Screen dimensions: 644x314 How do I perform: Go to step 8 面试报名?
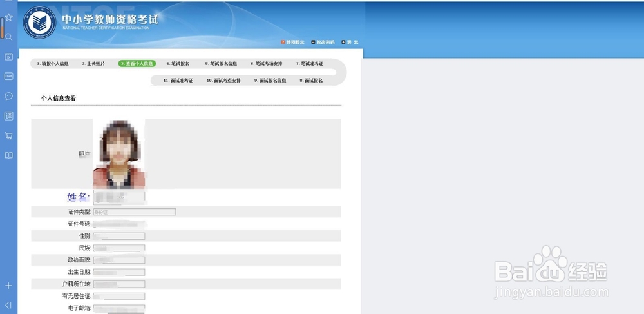pyautogui.click(x=311, y=81)
